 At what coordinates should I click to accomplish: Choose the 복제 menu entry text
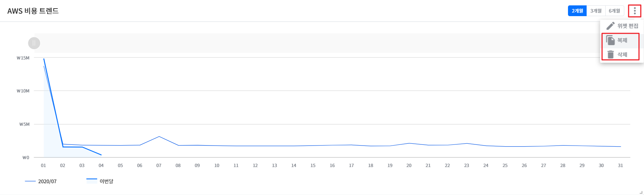click(622, 41)
